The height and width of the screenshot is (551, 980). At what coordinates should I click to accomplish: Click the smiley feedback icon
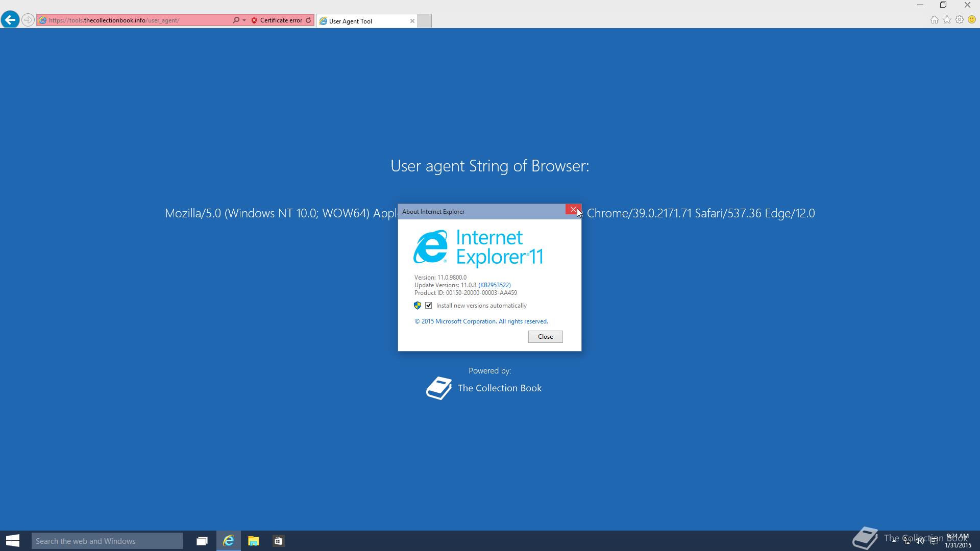click(x=972, y=20)
